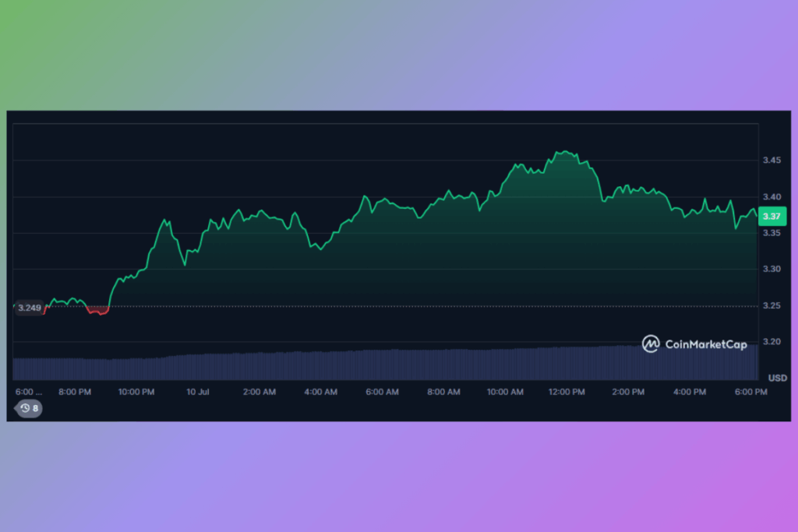Click the red dip segment of price line
Image resolution: width=798 pixels, height=532 pixels.
(x=98, y=312)
